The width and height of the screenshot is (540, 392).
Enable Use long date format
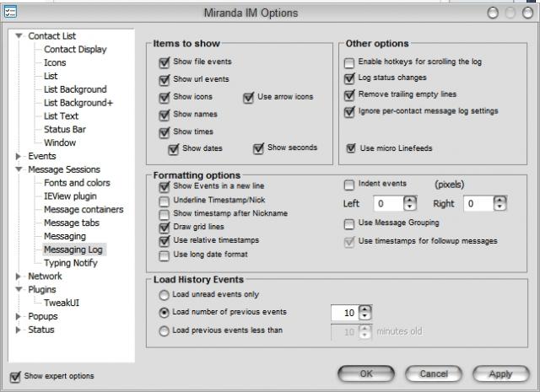[165, 255]
